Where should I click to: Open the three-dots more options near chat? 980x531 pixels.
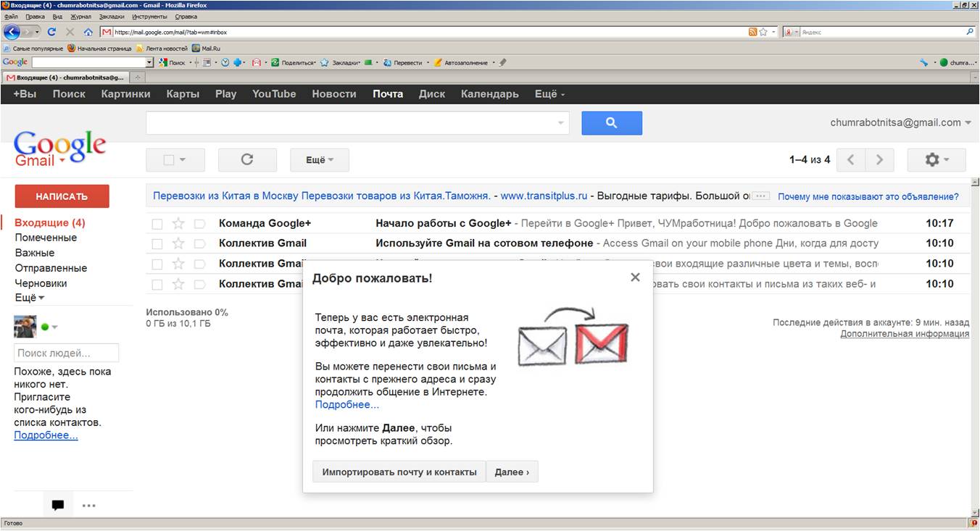click(x=89, y=505)
